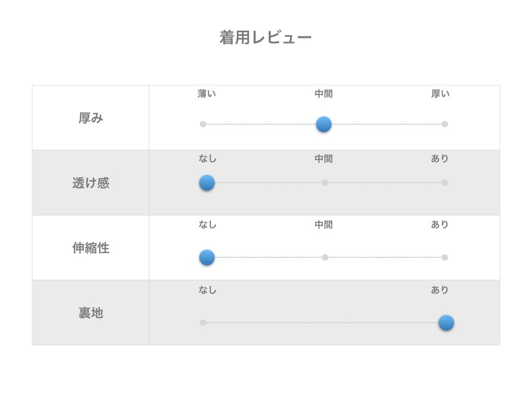Click the 中間 label in the 透け感 row
The height and width of the screenshot is (399, 532).
coord(324,159)
